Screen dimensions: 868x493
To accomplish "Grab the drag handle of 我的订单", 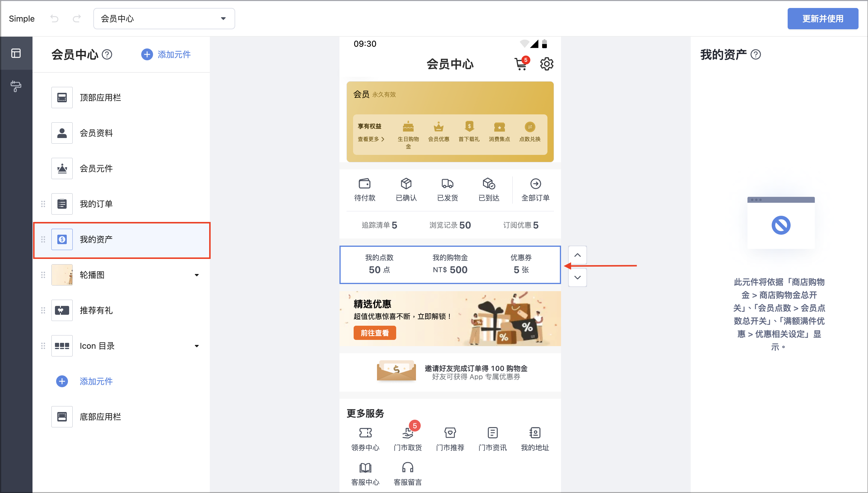I will coord(43,204).
